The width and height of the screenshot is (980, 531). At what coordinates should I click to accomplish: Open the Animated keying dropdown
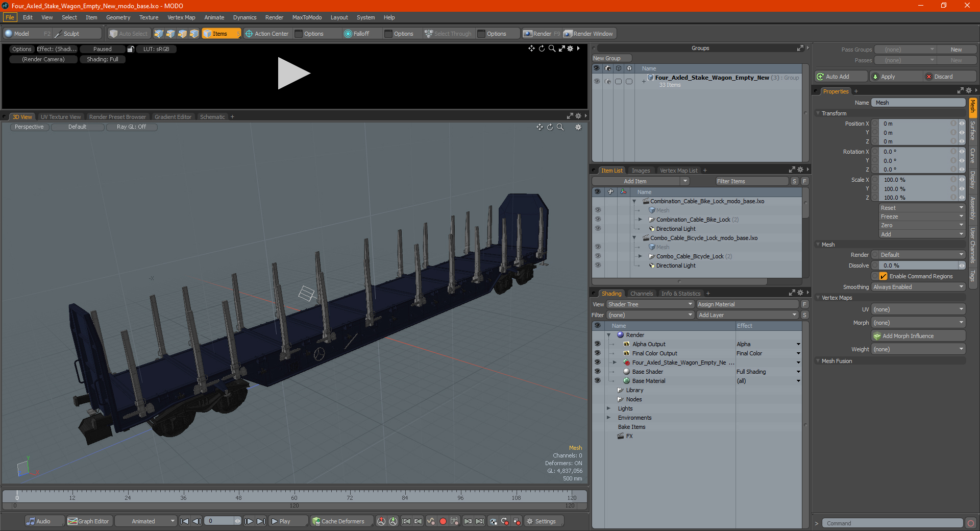pyautogui.click(x=145, y=521)
